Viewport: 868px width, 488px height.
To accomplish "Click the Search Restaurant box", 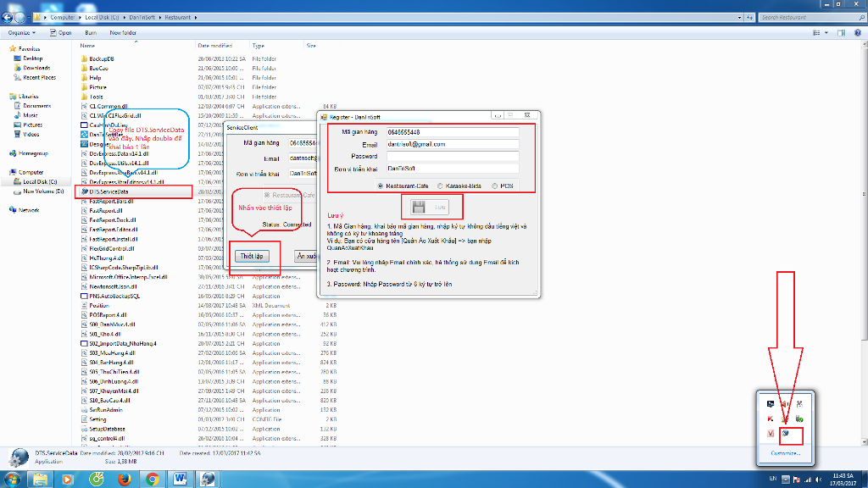I will (x=812, y=18).
